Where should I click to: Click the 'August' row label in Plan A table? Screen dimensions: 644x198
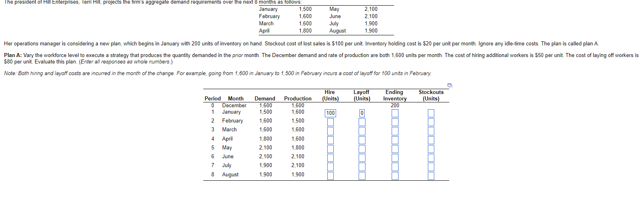230,174
